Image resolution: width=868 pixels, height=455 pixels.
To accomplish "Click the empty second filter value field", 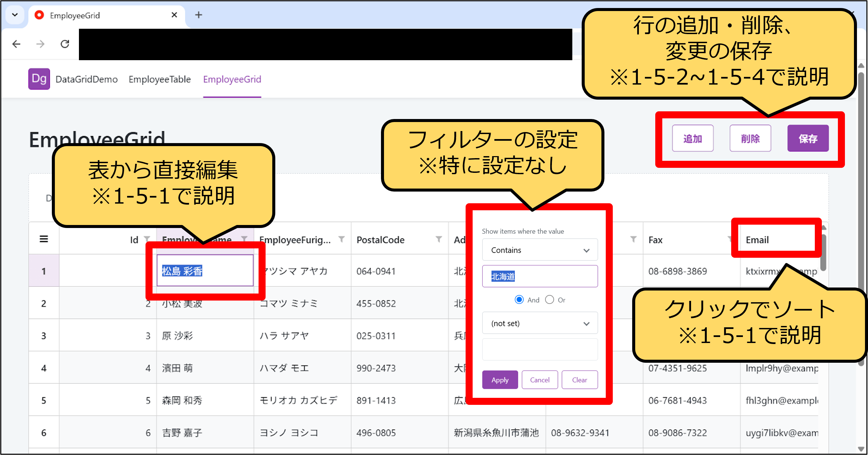I will 540,350.
